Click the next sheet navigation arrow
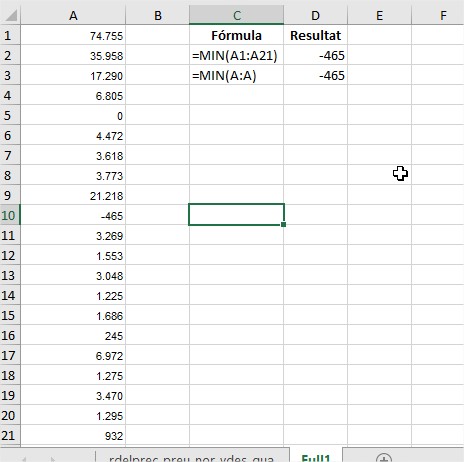464x462 pixels. click(x=53, y=459)
